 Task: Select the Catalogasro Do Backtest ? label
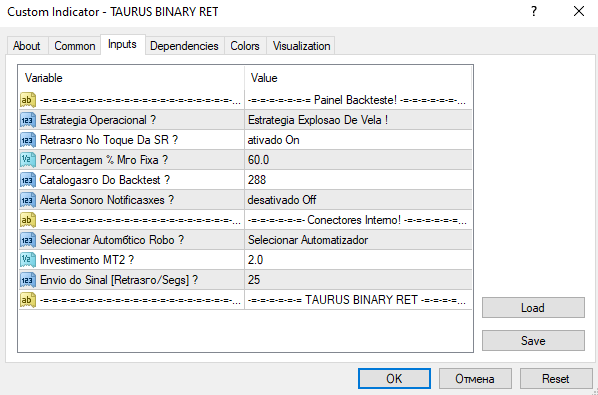coord(105,180)
